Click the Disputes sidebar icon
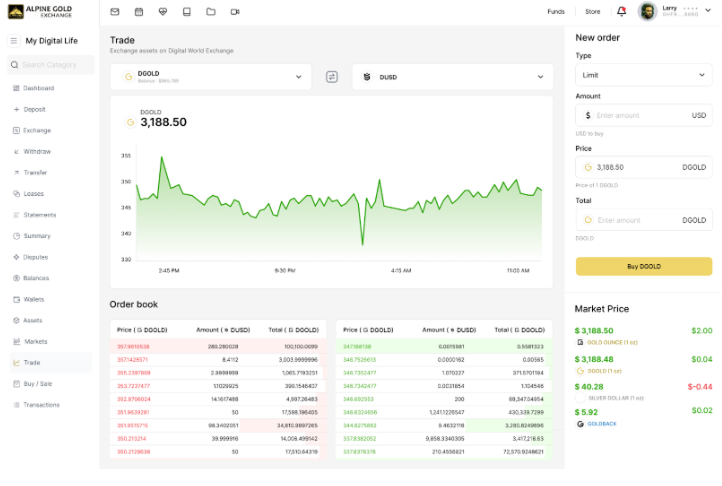 pyautogui.click(x=16, y=257)
